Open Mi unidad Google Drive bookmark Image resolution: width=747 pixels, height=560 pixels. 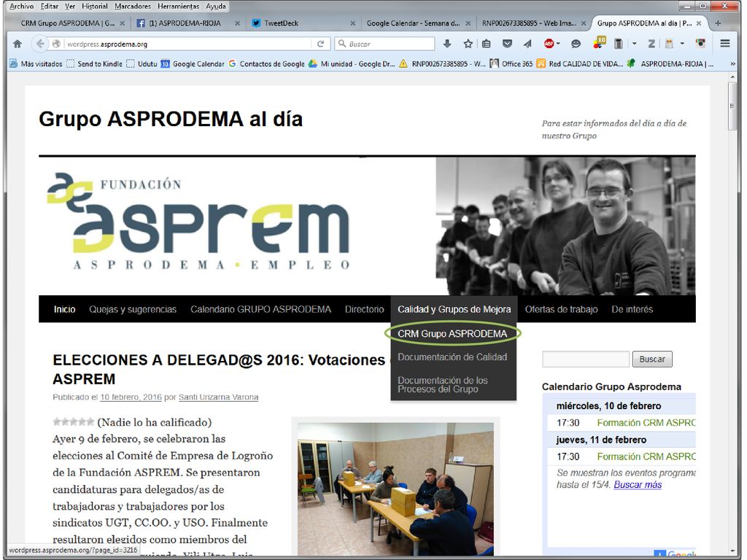coord(352,64)
